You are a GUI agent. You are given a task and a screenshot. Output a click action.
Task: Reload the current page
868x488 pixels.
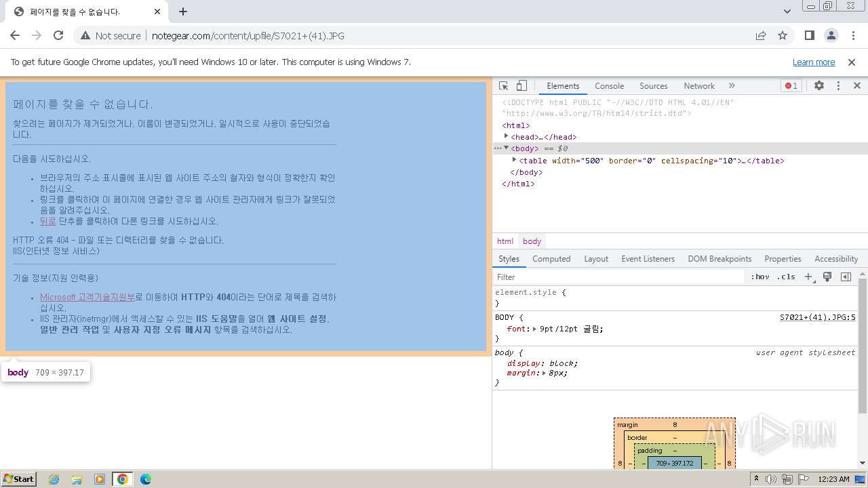[58, 35]
